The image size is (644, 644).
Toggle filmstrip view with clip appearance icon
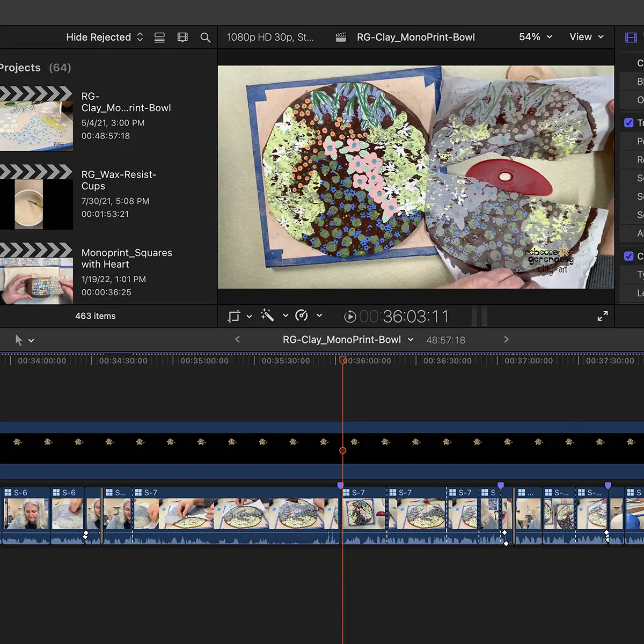click(182, 38)
